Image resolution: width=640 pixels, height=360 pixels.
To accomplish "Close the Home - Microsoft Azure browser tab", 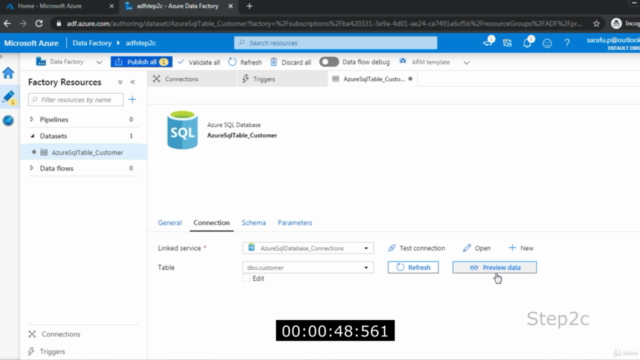I will click(111, 6).
